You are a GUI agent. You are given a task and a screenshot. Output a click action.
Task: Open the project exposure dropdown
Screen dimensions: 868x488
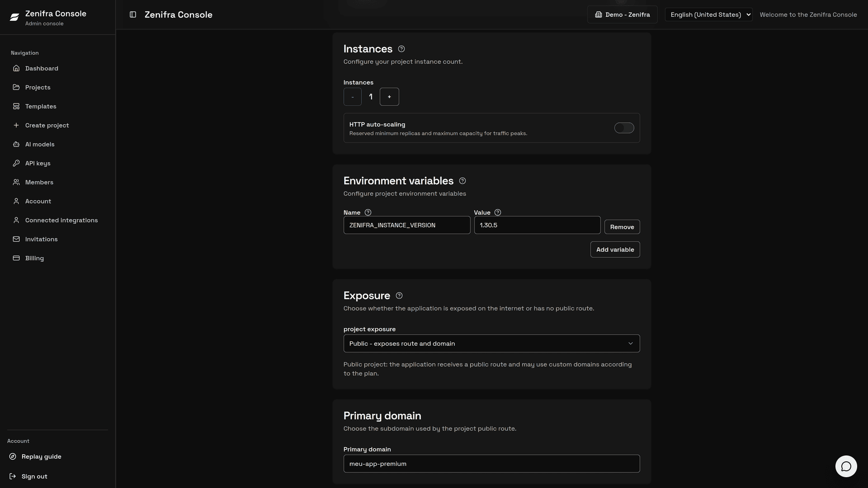click(491, 343)
